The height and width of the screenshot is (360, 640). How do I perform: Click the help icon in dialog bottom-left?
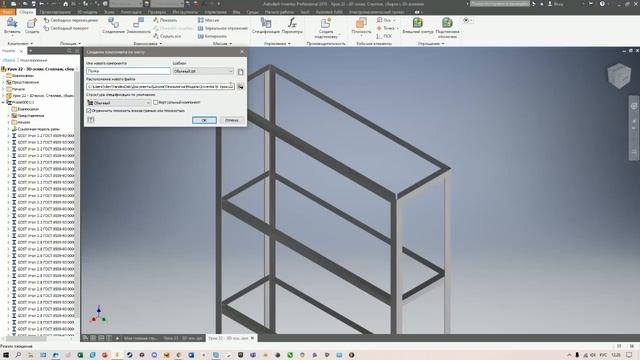[91, 120]
